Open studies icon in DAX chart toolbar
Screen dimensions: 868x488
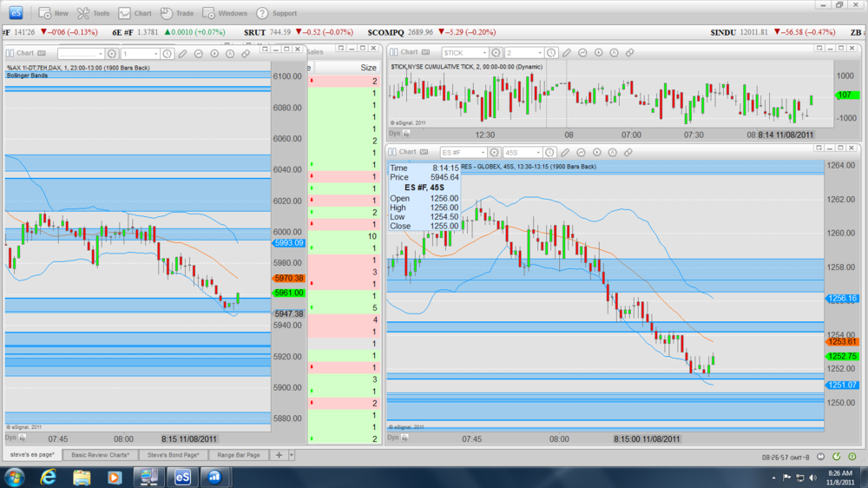[x=198, y=54]
